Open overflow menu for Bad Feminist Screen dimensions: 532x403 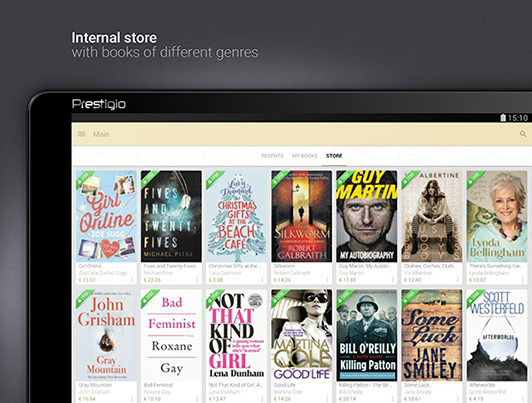(x=197, y=399)
